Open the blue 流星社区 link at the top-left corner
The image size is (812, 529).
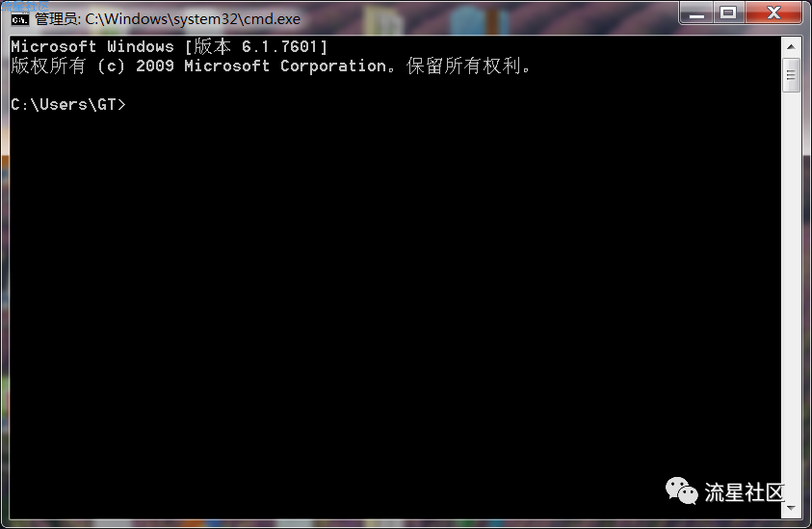[x=25, y=6]
